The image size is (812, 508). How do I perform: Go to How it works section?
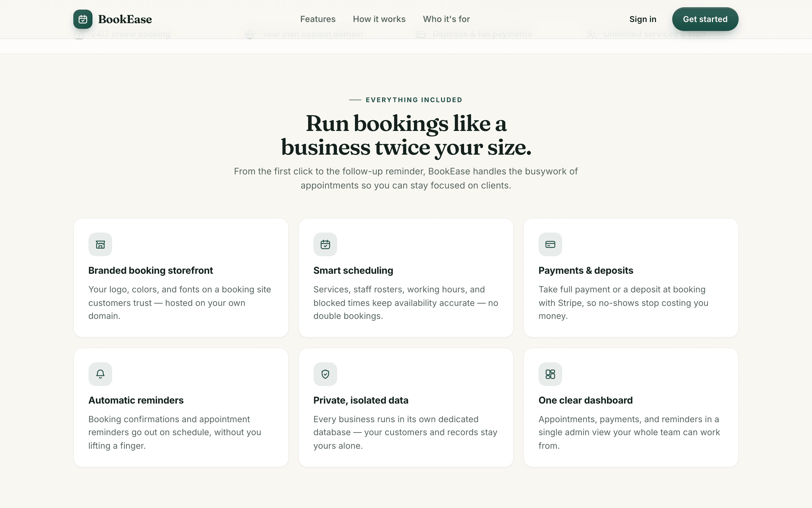379,19
